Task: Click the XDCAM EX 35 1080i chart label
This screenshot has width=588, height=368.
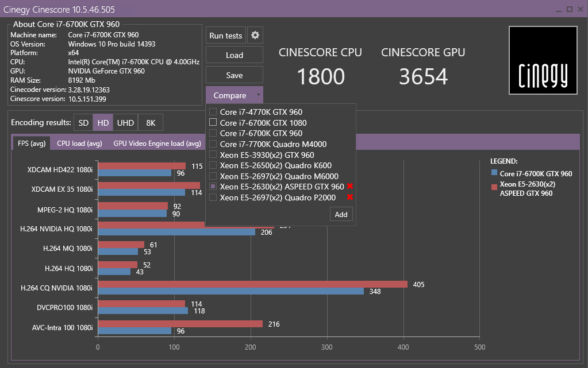Action: pyautogui.click(x=62, y=189)
